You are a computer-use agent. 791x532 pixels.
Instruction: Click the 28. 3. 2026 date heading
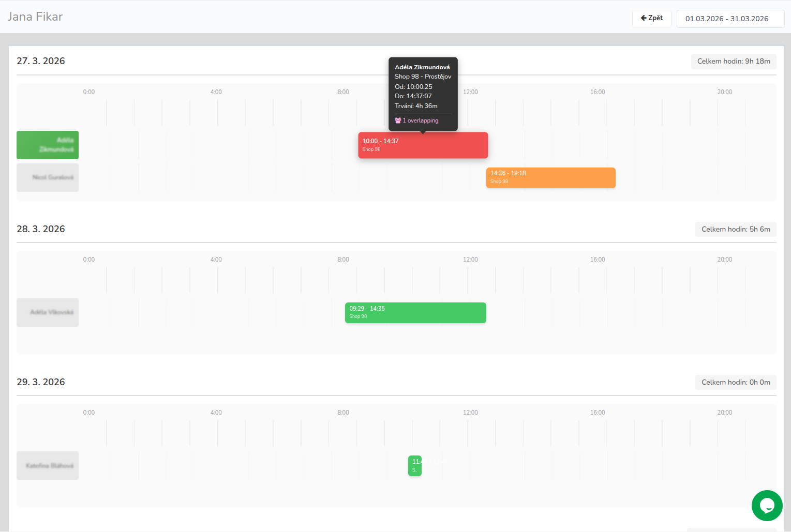click(x=41, y=229)
